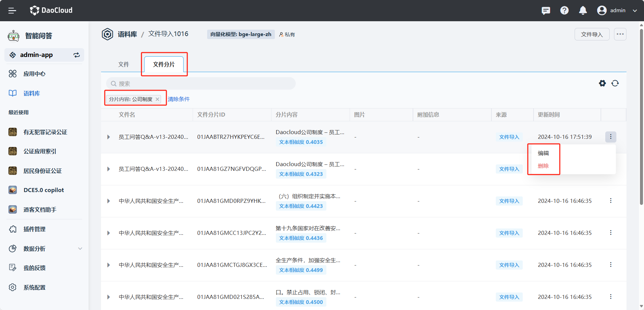Click the 清除条件 link
The height and width of the screenshot is (310, 644).
coord(179,99)
